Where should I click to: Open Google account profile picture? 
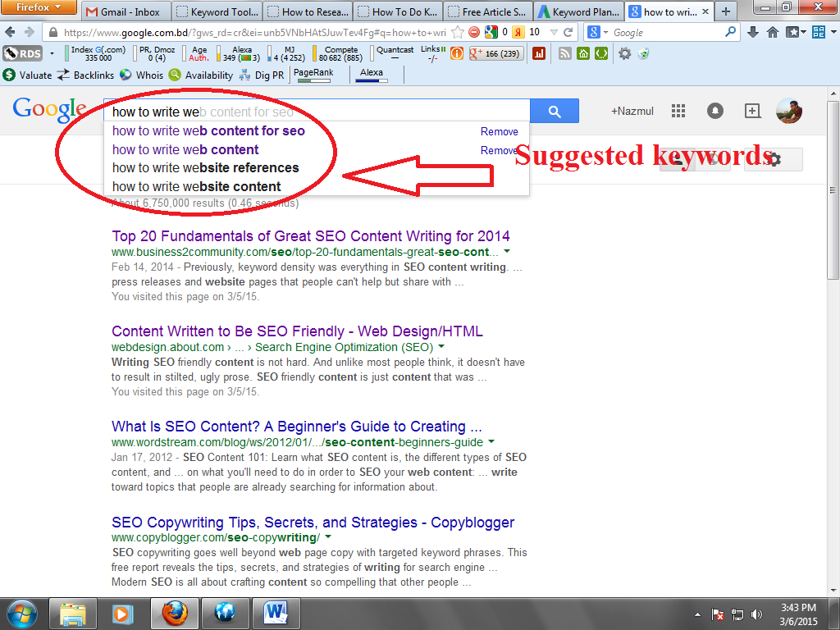(789, 111)
